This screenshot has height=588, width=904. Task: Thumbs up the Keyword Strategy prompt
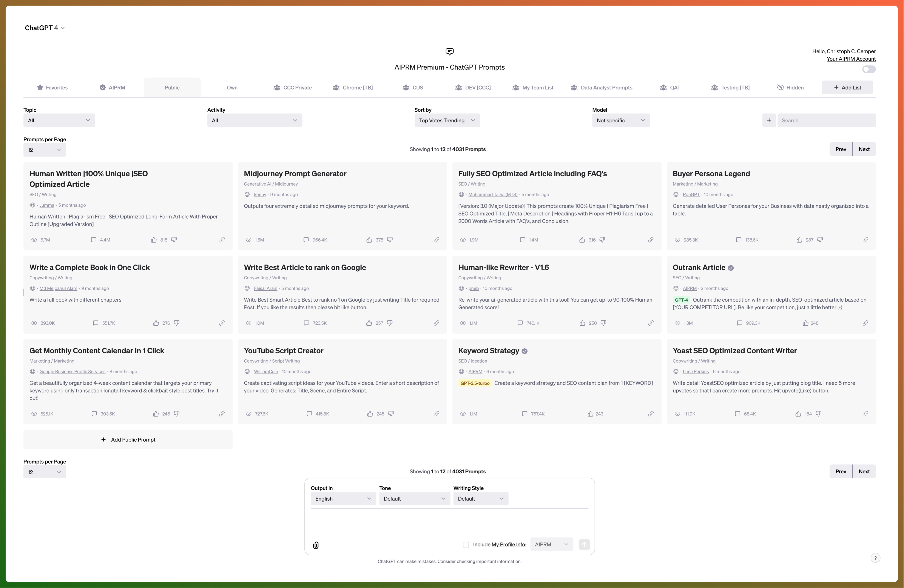pos(590,414)
